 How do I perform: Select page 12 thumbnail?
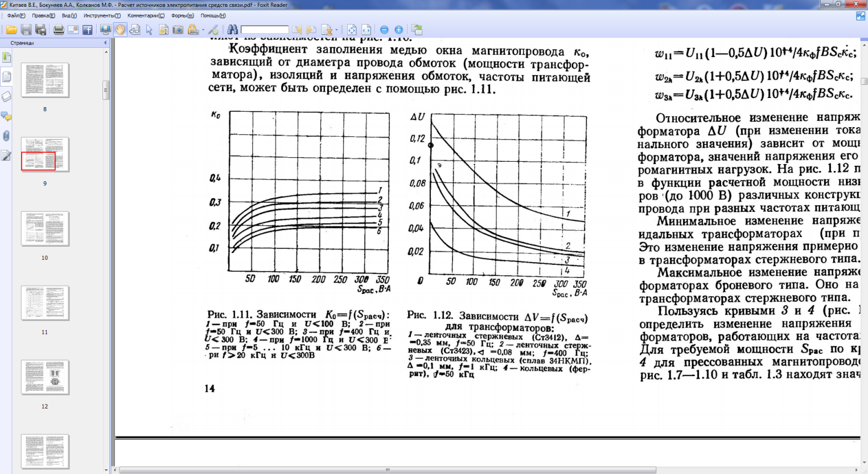tap(45, 377)
